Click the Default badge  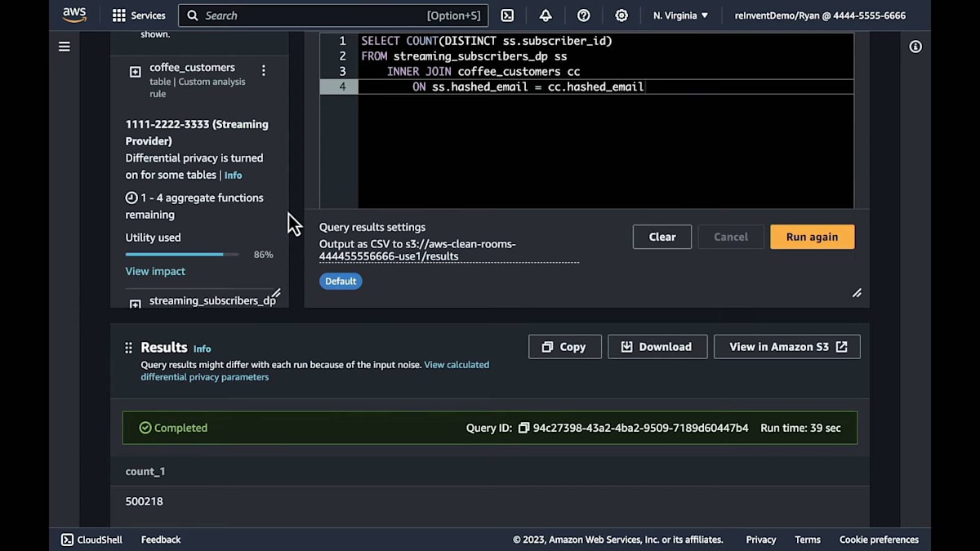click(x=341, y=281)
